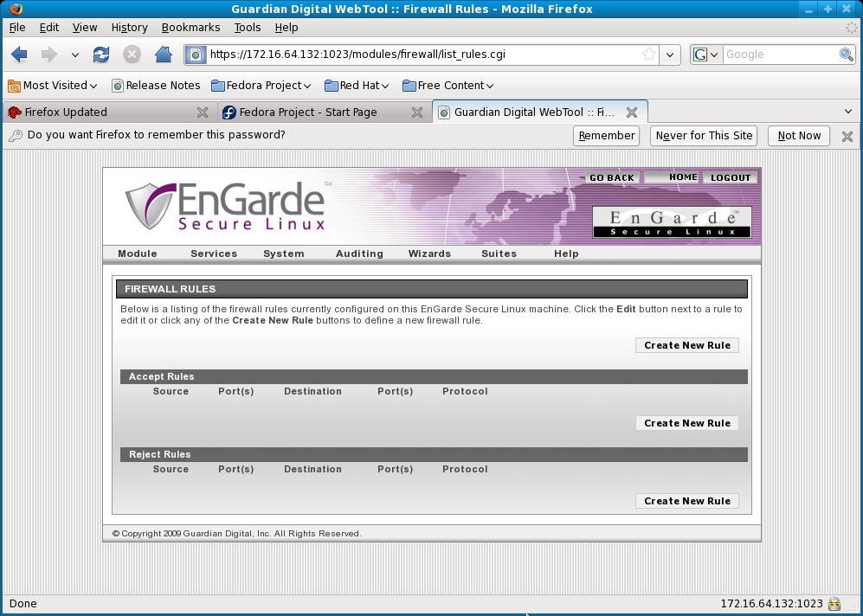This screenshot has height=616, width=863.
Task: Open the Services navigation menu
Action: 214,253
